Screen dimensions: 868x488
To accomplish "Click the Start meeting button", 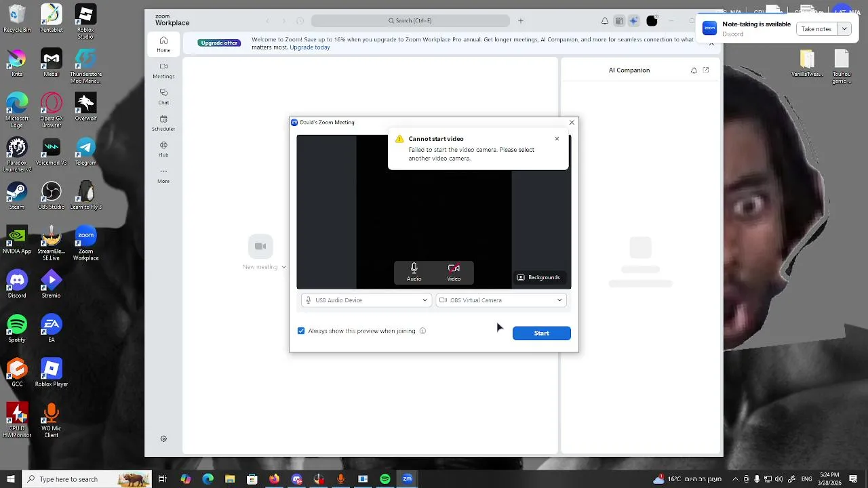I will pos(541,333).
